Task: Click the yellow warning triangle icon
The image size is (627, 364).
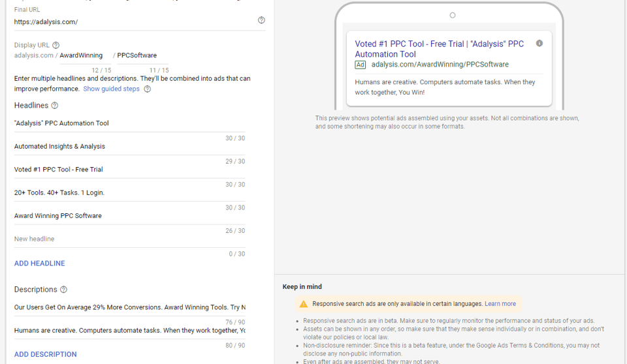Action: [x=303, y=304]
